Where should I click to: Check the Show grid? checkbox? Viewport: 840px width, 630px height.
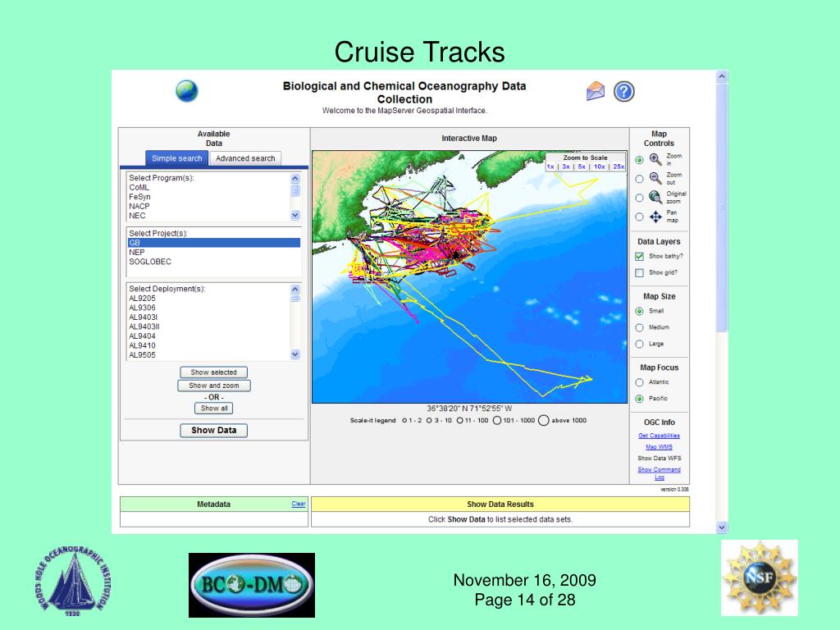tap(639, 272)
